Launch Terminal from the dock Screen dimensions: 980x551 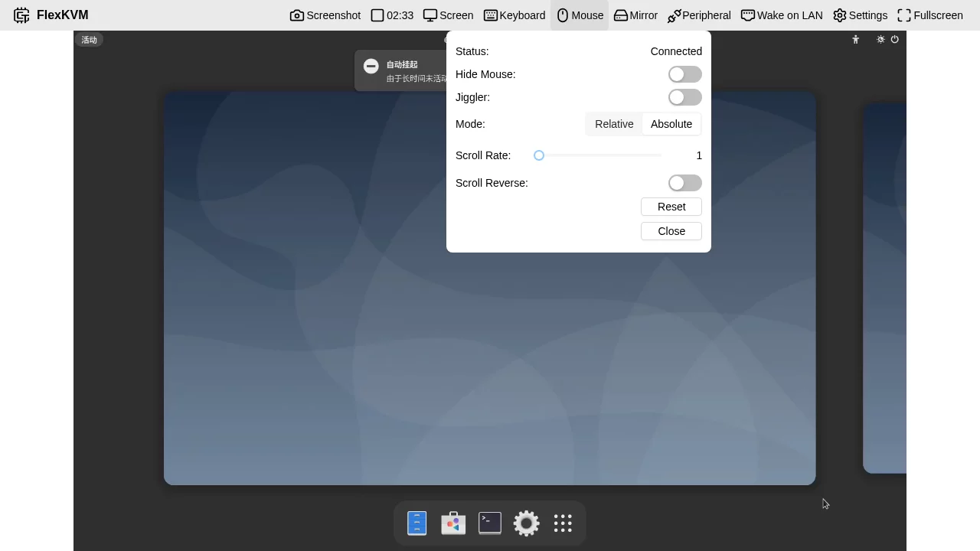pyautogui.click(x=490, y=523)
